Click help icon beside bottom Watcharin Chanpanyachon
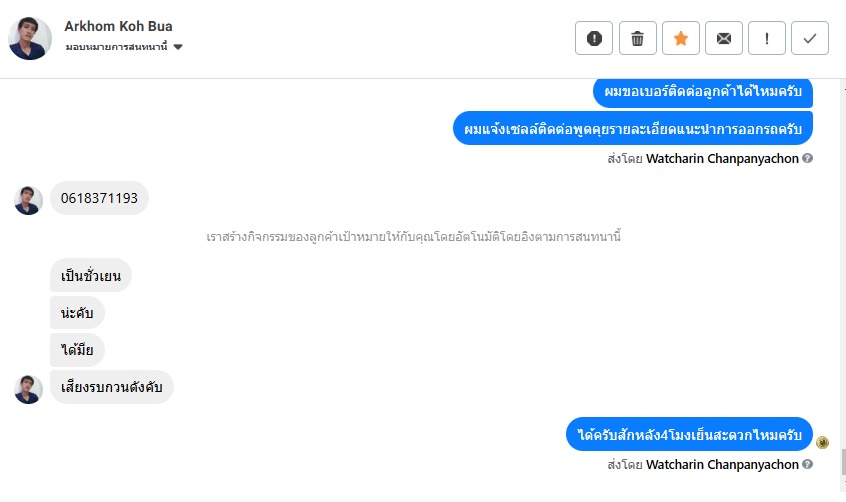Screen dimensions: 846x502 coord(807,464)
